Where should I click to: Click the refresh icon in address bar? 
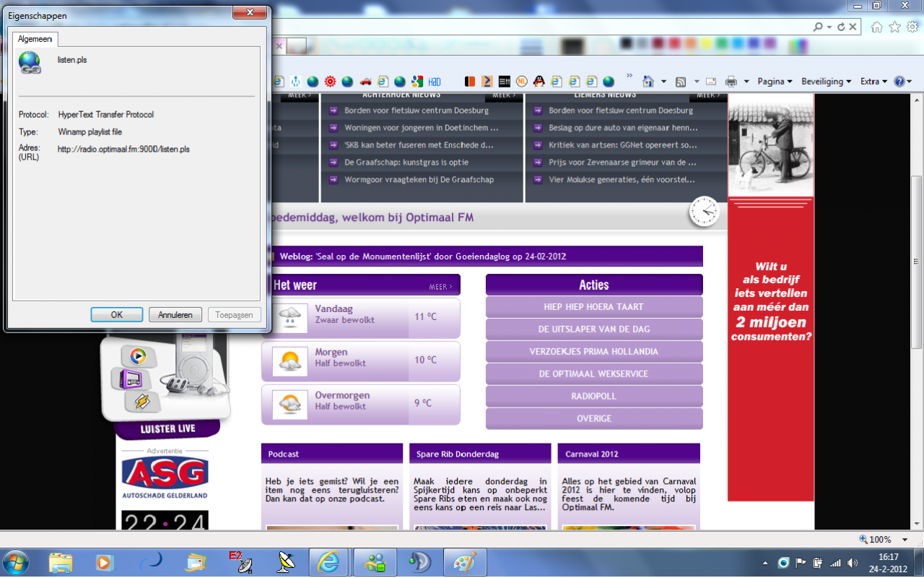841,27
